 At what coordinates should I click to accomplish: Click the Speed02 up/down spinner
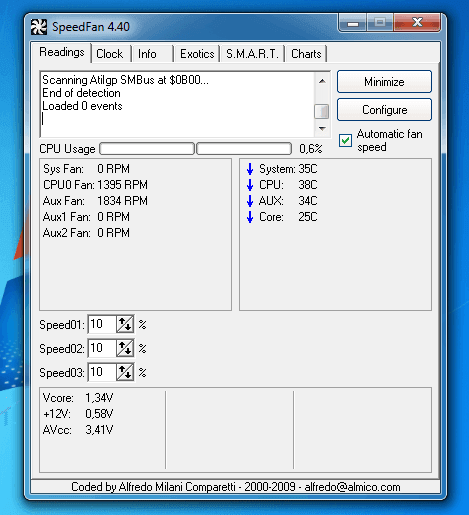125,348
